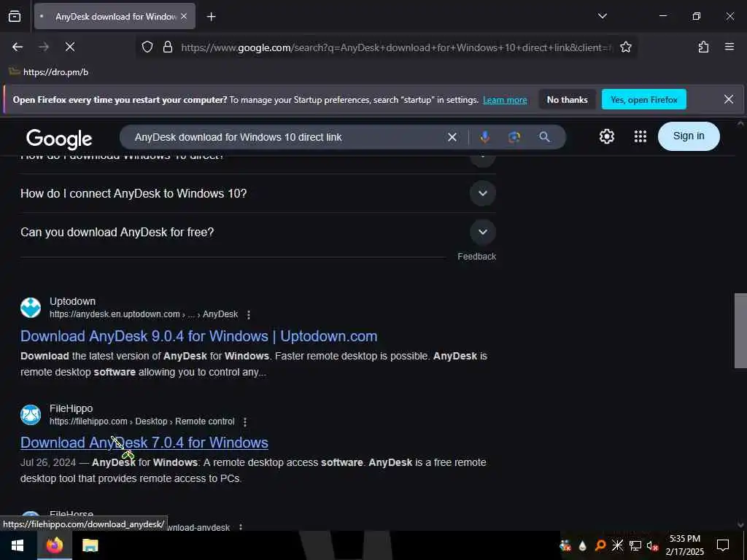
Task: View site security padlock info
Action: click(x=168, y=47)
